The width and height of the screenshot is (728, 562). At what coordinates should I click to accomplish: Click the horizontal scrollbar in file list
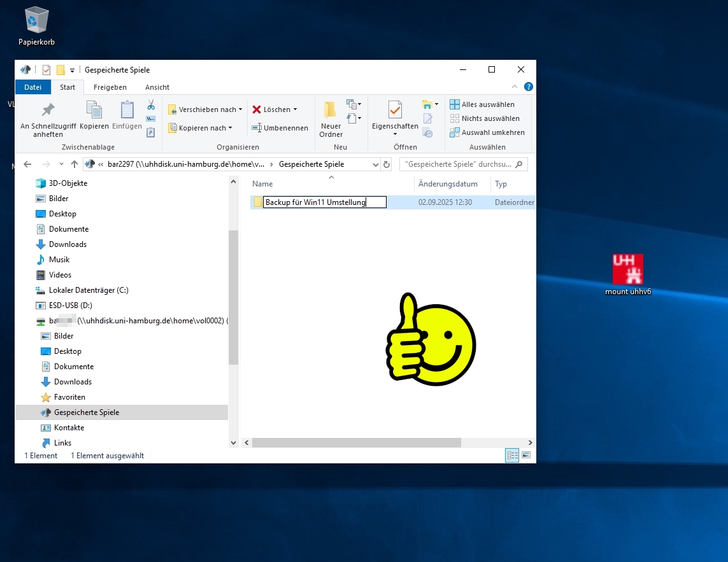coord(356,442)
